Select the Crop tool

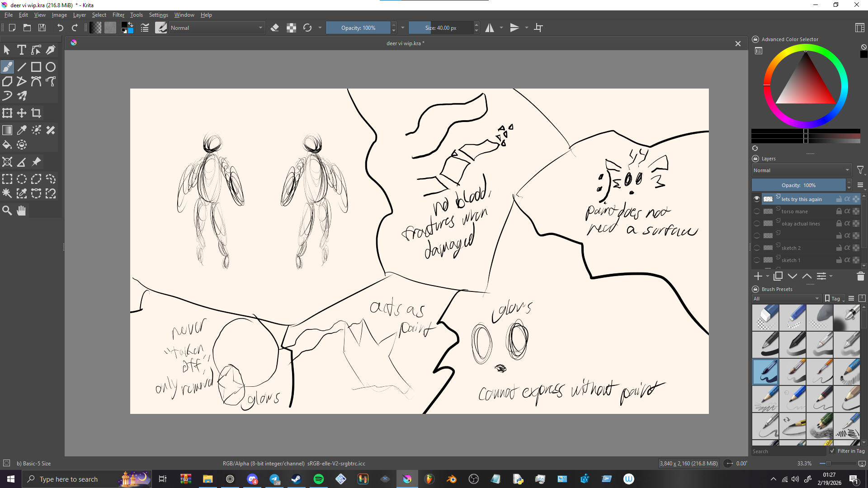coord(36,113)
